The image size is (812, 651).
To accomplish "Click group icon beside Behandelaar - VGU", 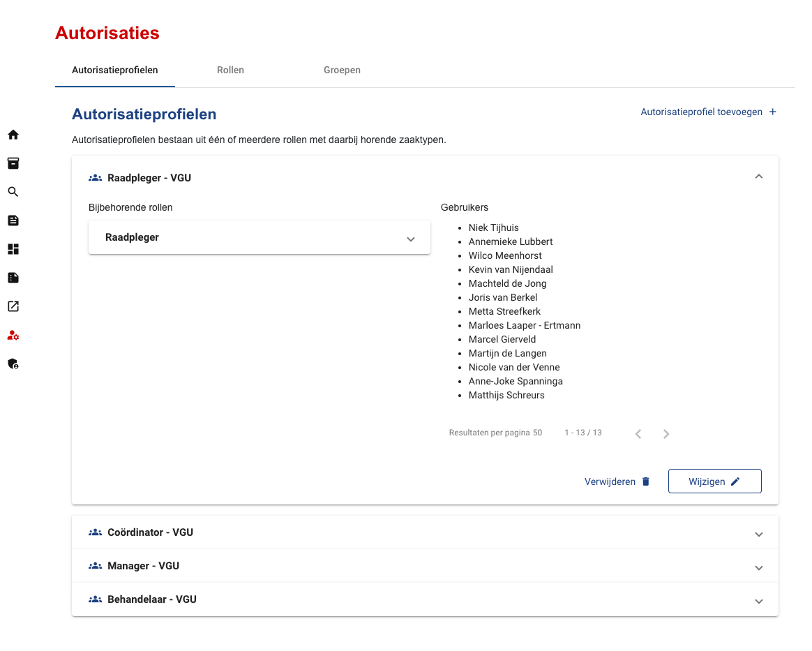I will click(x=96, y=600).
